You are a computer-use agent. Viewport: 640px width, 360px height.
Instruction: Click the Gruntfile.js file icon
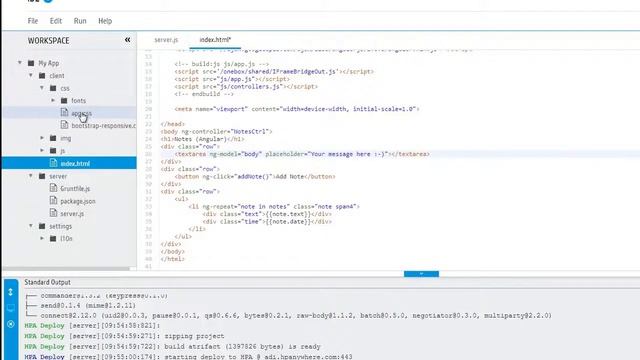[x=53, y=188]
